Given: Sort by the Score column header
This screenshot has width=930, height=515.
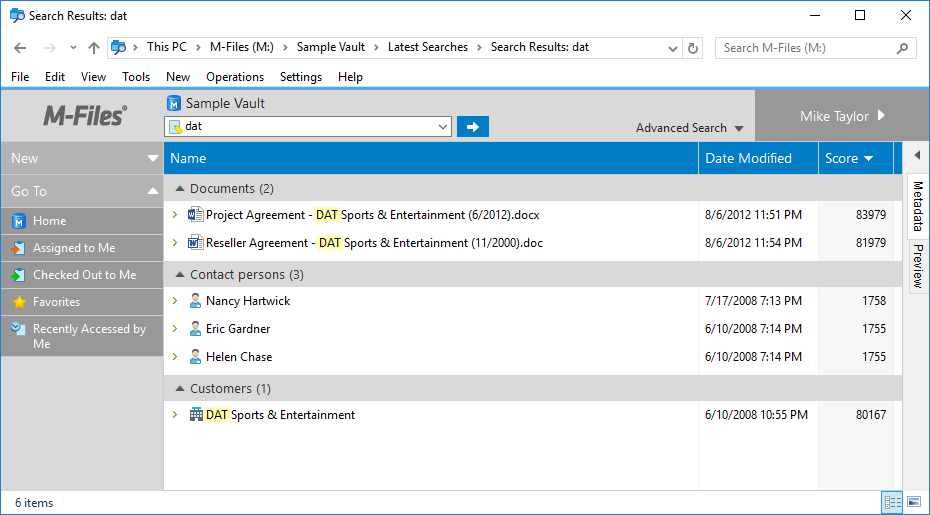Looking at the screenshot, I should click(856, 158).
